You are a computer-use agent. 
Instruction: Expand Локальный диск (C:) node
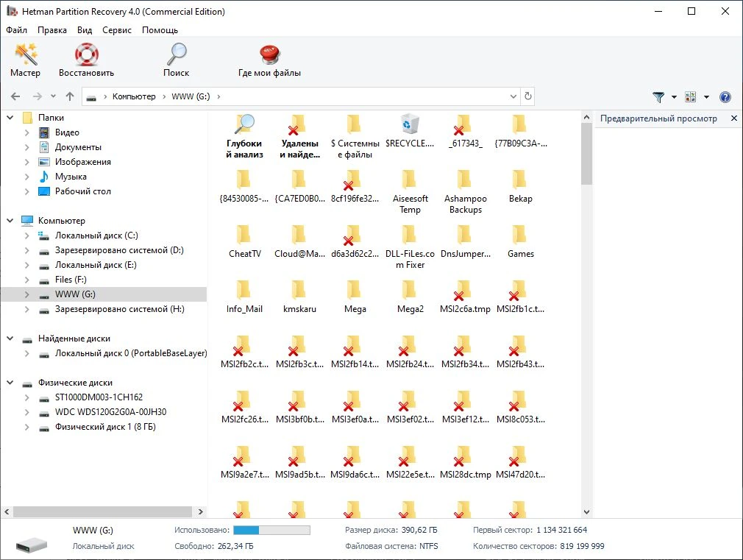pyautogui.click(x=27, y=235)
